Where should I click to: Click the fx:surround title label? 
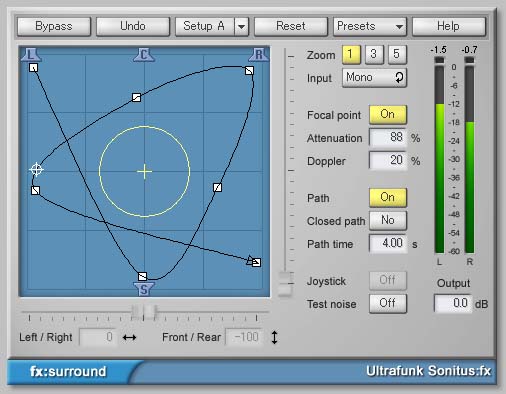68,371
